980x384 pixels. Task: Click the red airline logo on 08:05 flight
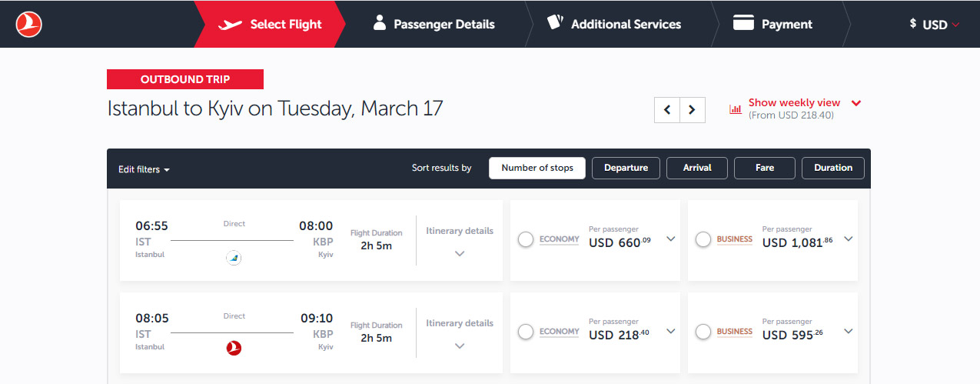pos(234,349)
